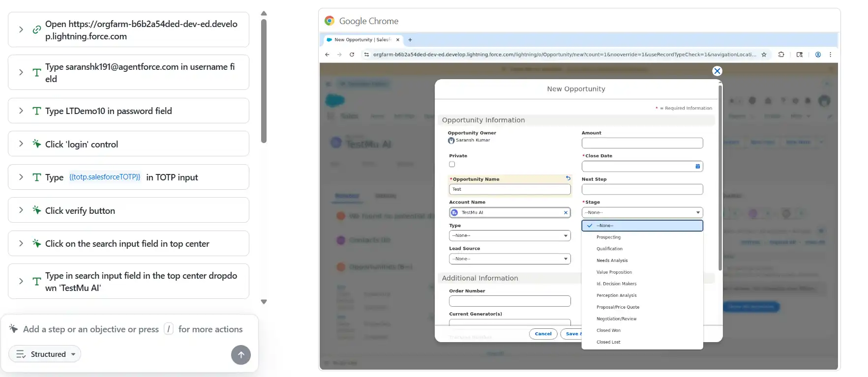Select Id. Decision Makers stage option
This screenshot has height=377, width=868.
coord(642,284)
